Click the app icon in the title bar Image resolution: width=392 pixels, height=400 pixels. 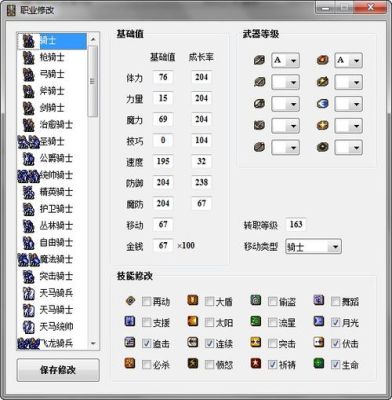coord(11,10)
